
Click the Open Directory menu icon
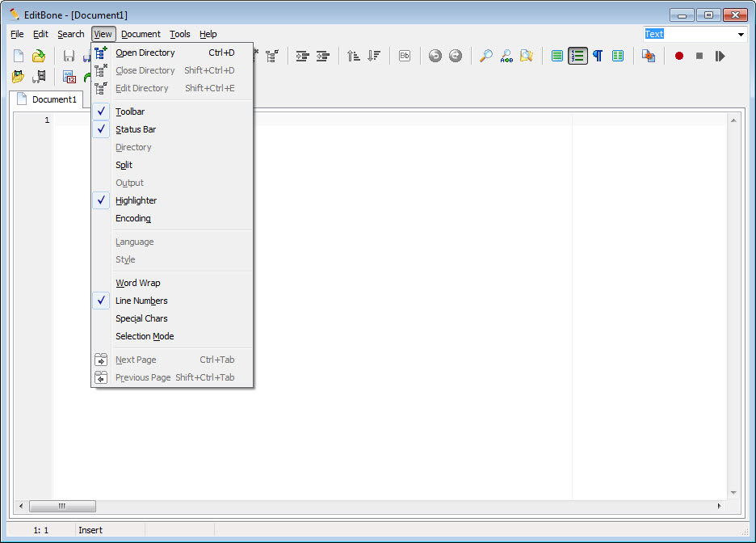101,53
